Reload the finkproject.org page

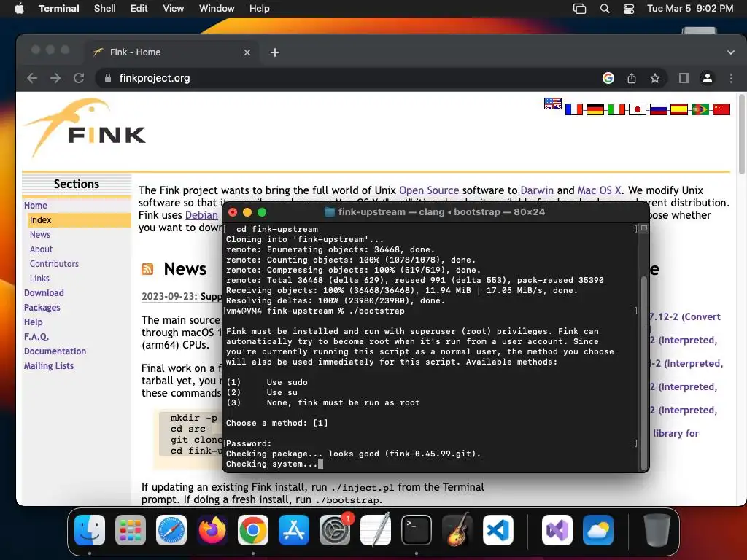[x=79, y=78]
